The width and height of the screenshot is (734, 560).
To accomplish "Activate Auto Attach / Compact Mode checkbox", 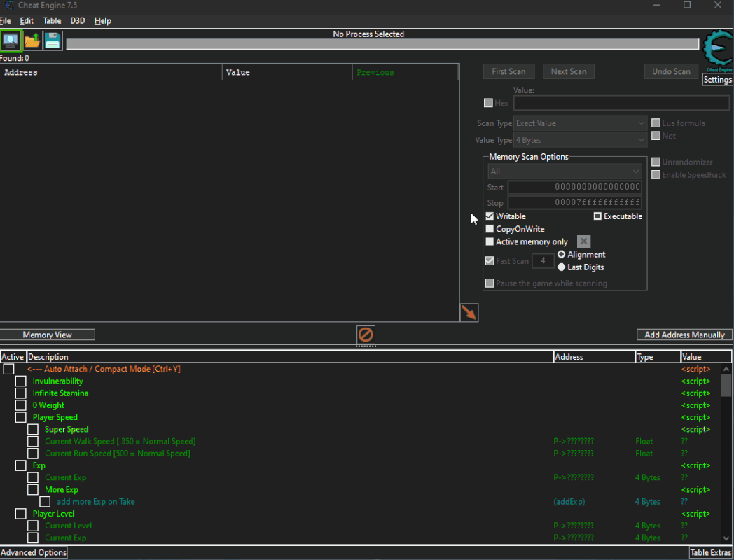I will click(x=8, y=369).
